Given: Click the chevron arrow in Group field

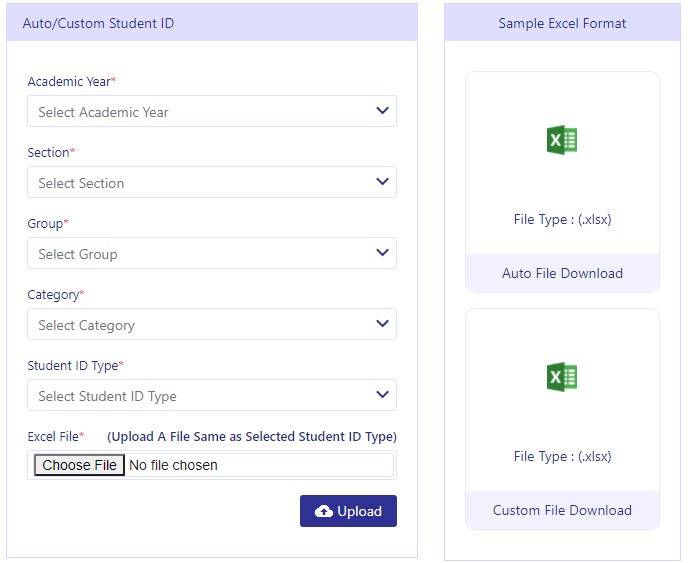Looking at the screenshot, I should coord(382,252).
